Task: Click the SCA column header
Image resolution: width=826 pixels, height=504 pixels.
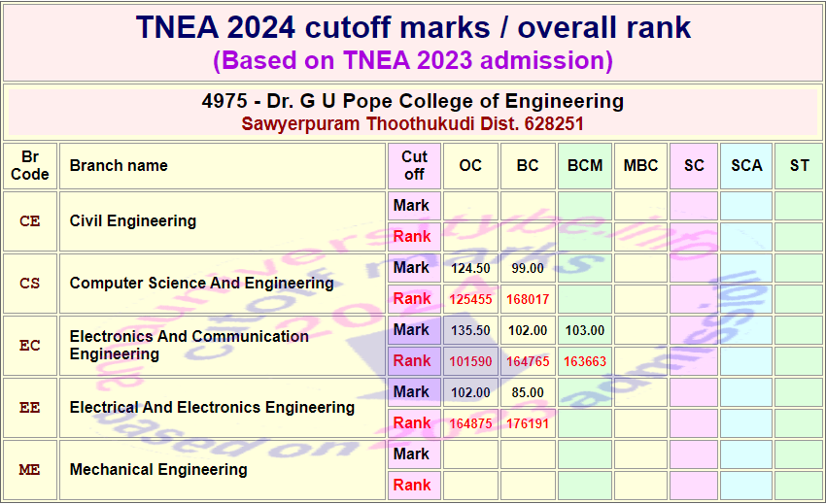Action: pos(746,166)
